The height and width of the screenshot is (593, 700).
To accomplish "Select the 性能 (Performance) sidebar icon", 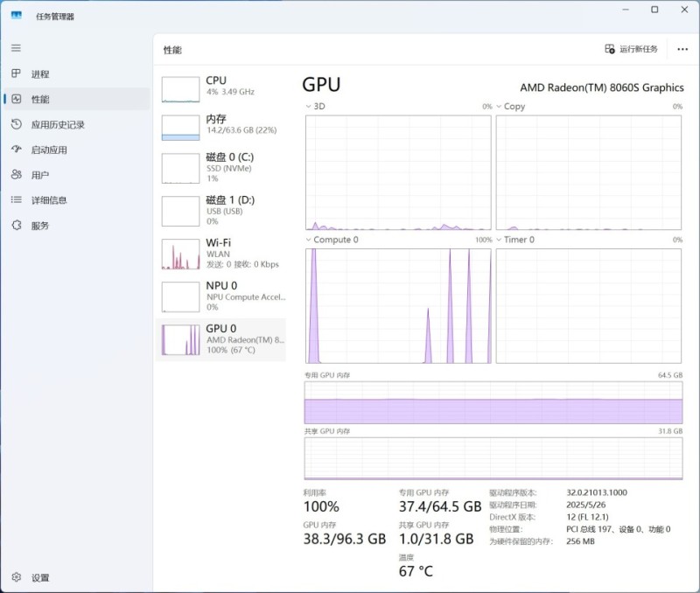I will point(16,100).
